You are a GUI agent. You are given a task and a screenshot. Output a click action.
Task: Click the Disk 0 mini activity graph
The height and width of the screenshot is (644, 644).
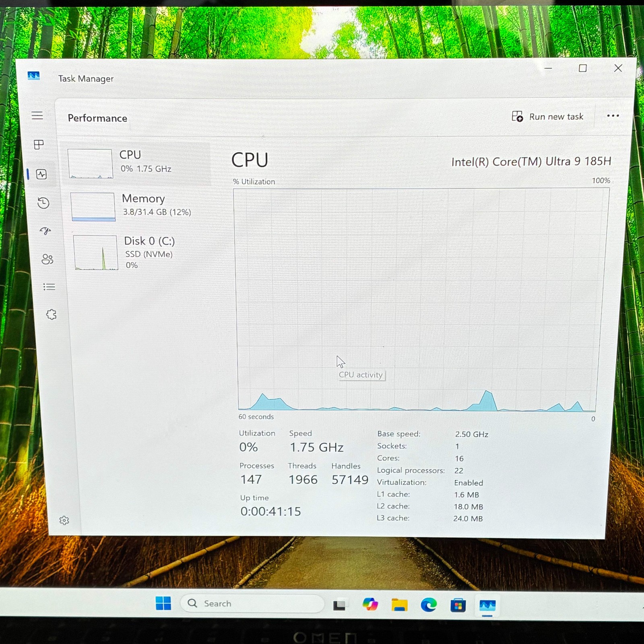96,252
